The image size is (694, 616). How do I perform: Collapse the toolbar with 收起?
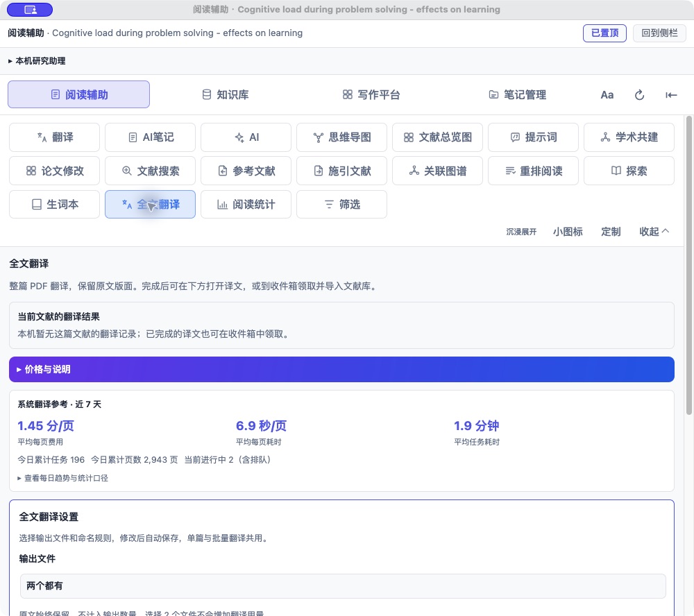(x=654, y=232)
